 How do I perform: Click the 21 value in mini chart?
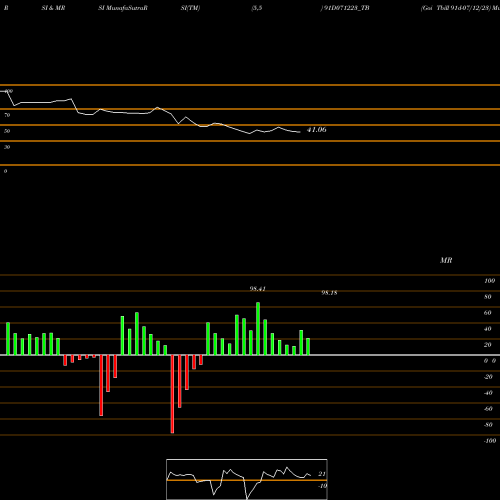[x=322, y=474]
